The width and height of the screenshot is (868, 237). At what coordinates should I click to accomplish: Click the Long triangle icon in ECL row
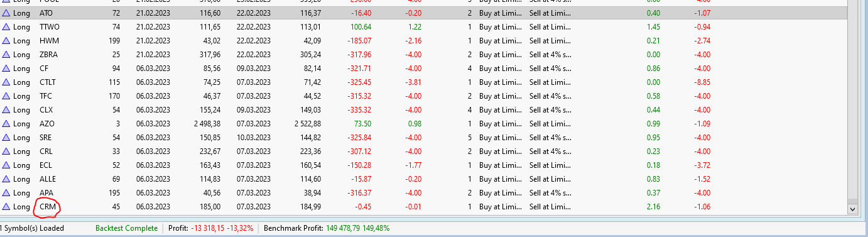6,165
